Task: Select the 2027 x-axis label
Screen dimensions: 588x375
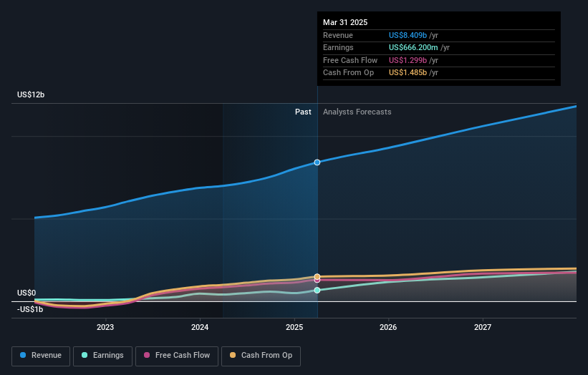Action: click(x=483, y=327)
